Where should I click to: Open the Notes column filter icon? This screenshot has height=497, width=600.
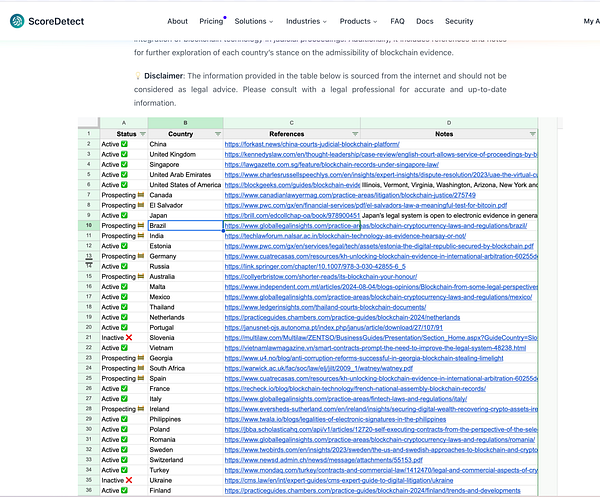pyautogui.click(x=532, y=134)
